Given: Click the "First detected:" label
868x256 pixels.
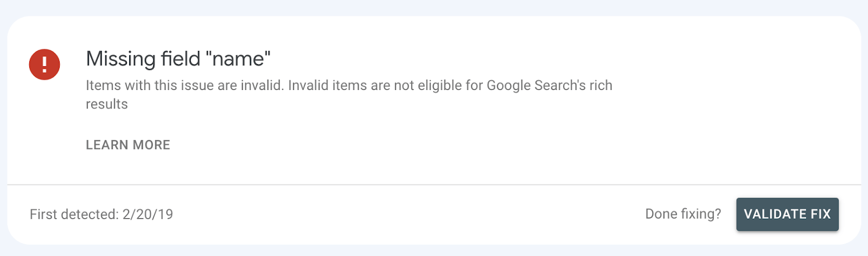Looking at the screenshot, I should coord(74,214).
